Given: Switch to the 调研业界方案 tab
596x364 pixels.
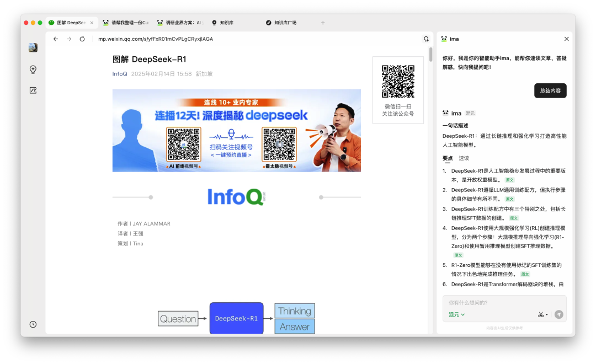Looking at the screenshot, I should (x=181, y=23).
